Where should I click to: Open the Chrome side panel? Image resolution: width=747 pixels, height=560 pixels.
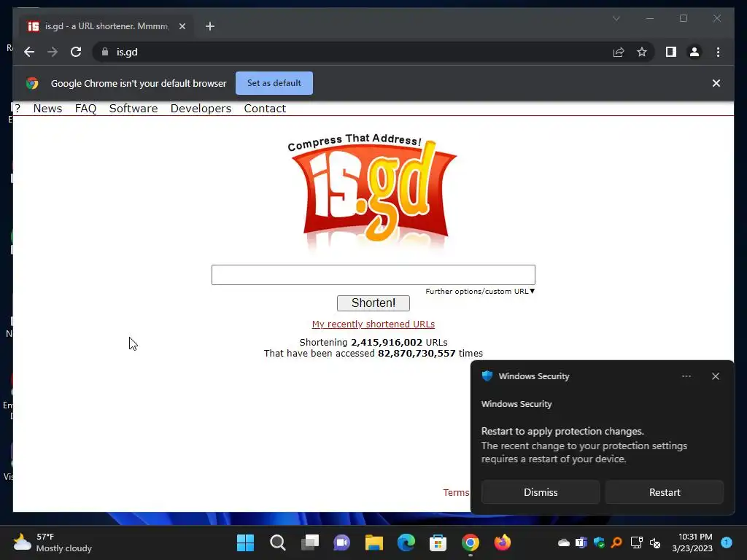(671, 52)
